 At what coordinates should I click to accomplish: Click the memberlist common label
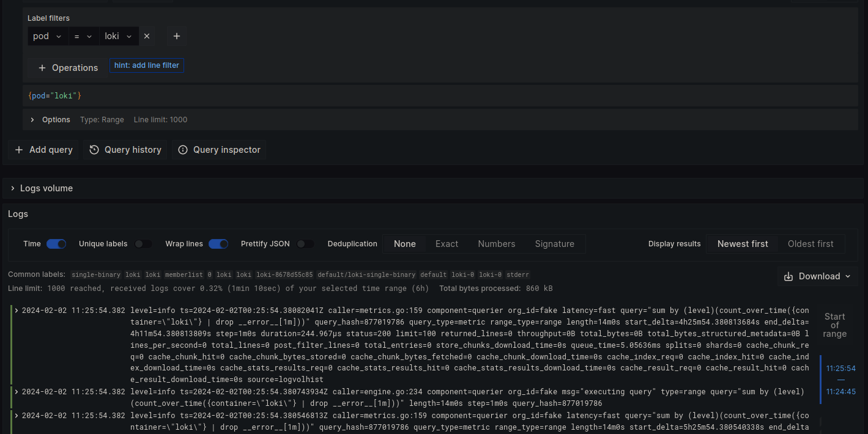click(x=184, y=275)
